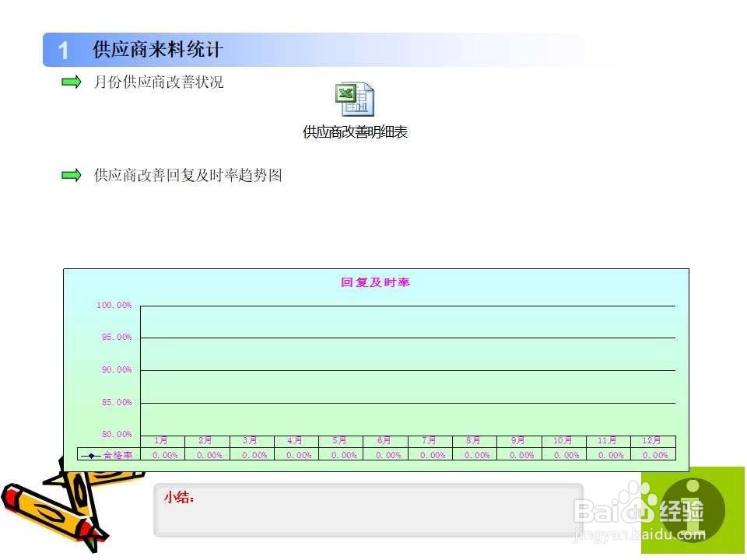The image size is (747, 560).
Task: Click inside the 小结 text box
Action: (366, 509)
